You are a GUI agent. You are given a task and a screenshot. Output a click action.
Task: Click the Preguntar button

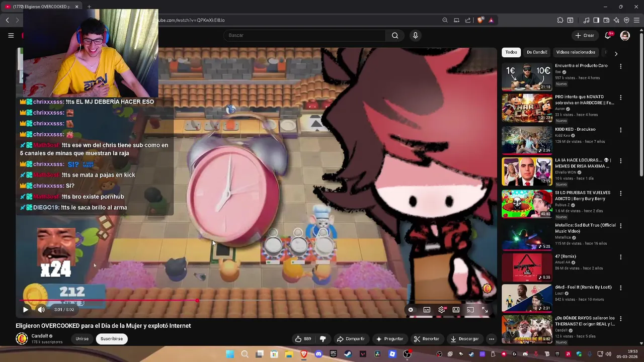point(390,339)
